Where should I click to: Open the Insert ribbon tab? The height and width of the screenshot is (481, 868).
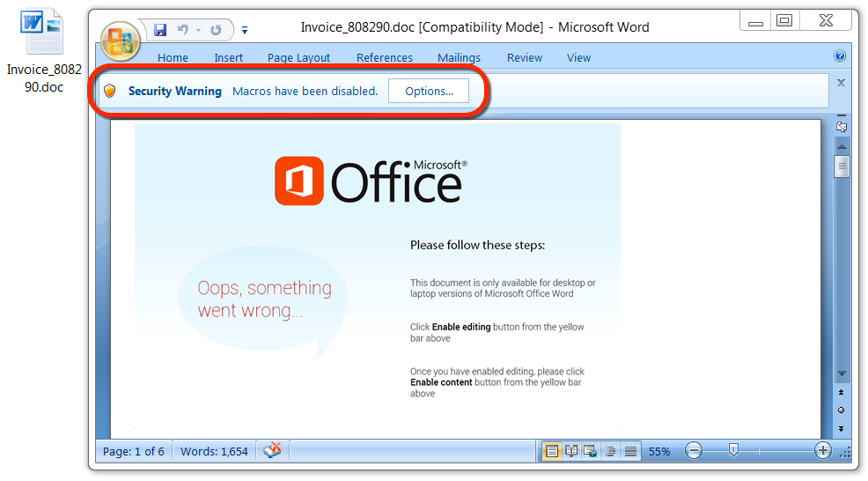click(x=228, y=57)
